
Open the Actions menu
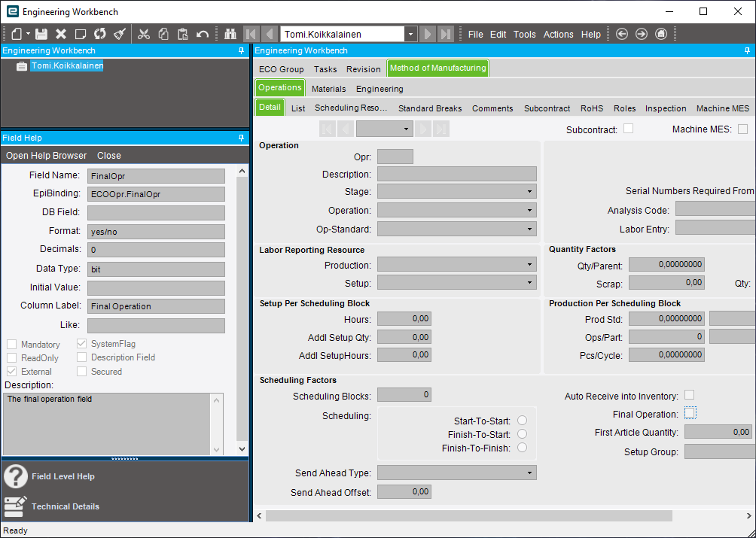click(557, 34)
